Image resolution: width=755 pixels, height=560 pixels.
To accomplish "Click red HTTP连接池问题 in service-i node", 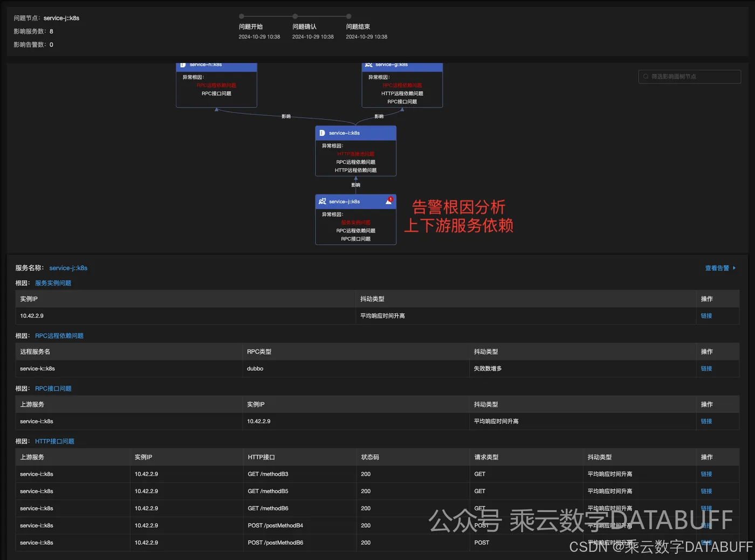I will pos(356,154).
